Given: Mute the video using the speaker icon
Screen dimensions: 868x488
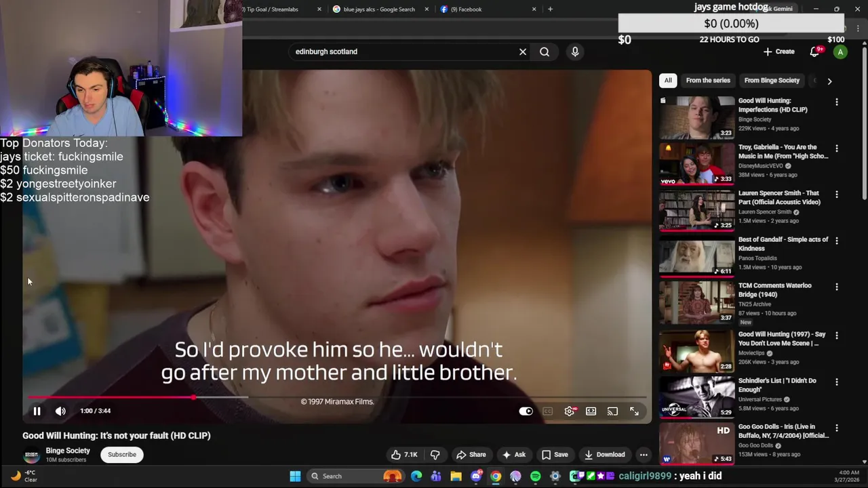Looking at the screenshot, I should (x=60, y=411).
